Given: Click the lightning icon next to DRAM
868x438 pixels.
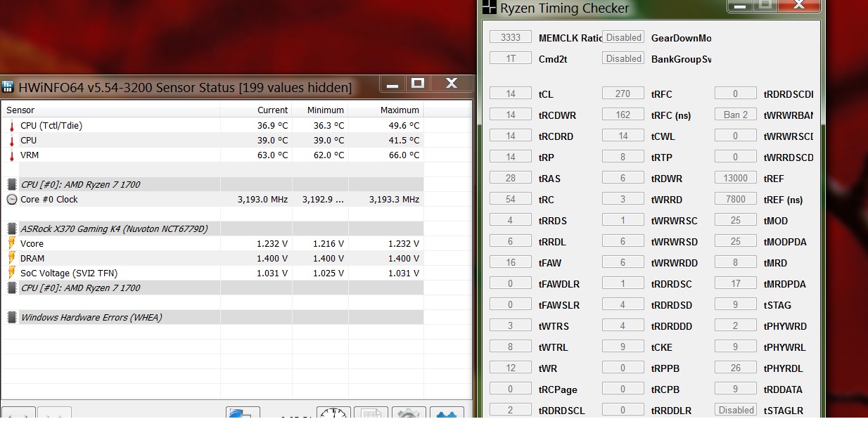Looking at the screenshot, I should click(x=12, y=258).
